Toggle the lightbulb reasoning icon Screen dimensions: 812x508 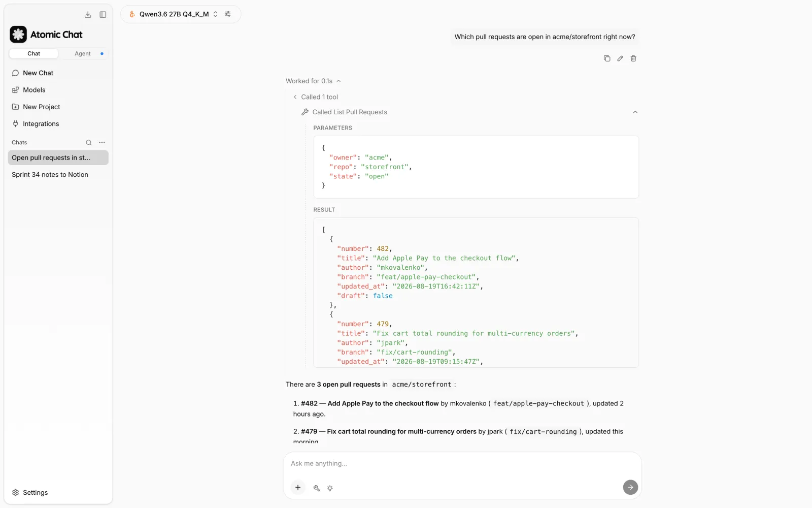click(x=330, y=488)
